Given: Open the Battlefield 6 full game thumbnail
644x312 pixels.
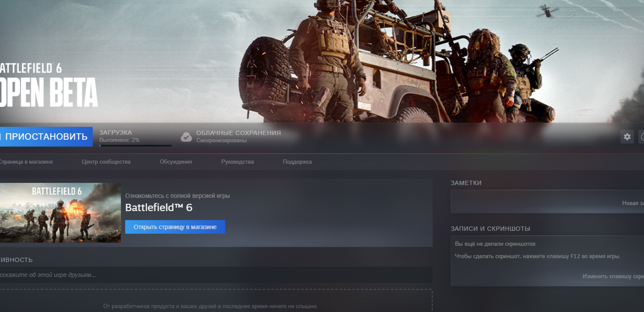Looking at the screenshot, I should (x=60, y=213).
